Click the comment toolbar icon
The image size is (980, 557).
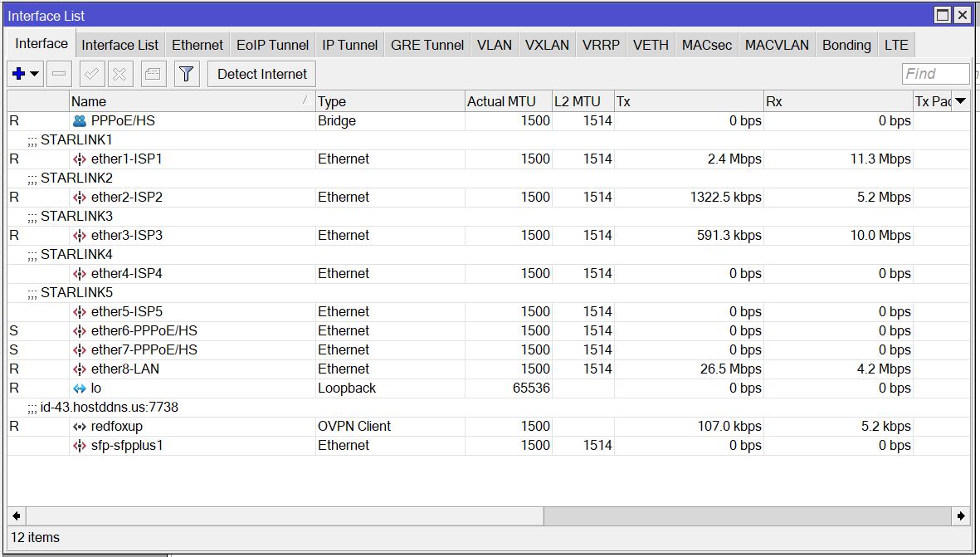tap(153, 74)
